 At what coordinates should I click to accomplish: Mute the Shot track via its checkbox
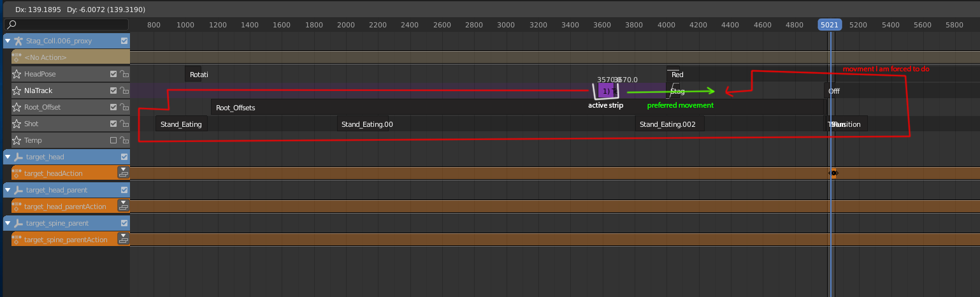pos(113,124)
